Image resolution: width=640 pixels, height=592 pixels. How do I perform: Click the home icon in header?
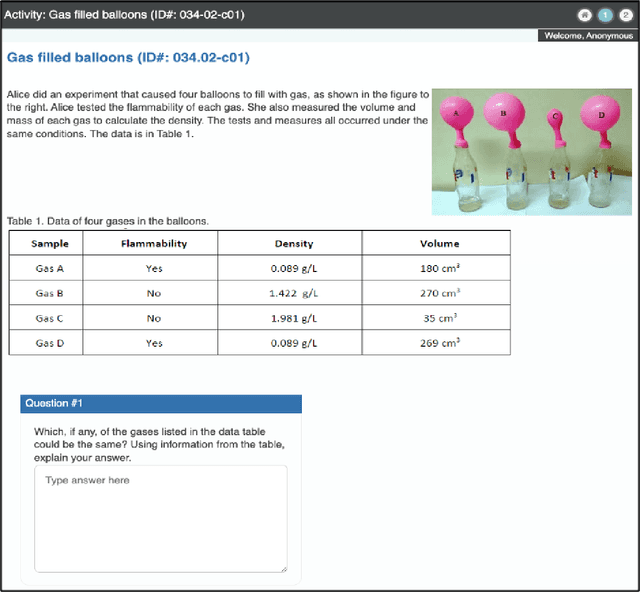(584, 15)
